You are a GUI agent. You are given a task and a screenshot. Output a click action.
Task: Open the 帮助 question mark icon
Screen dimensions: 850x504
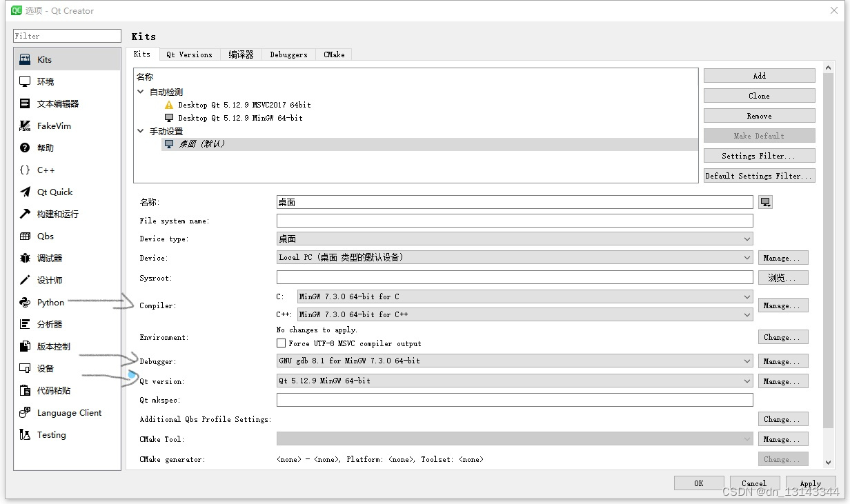pos(25,148)
